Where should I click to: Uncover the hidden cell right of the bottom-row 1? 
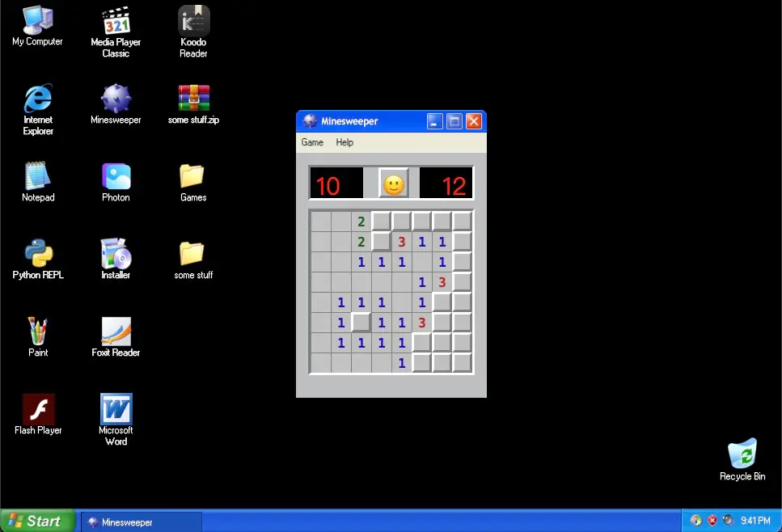pyautogui.click(x=422, y=363)
